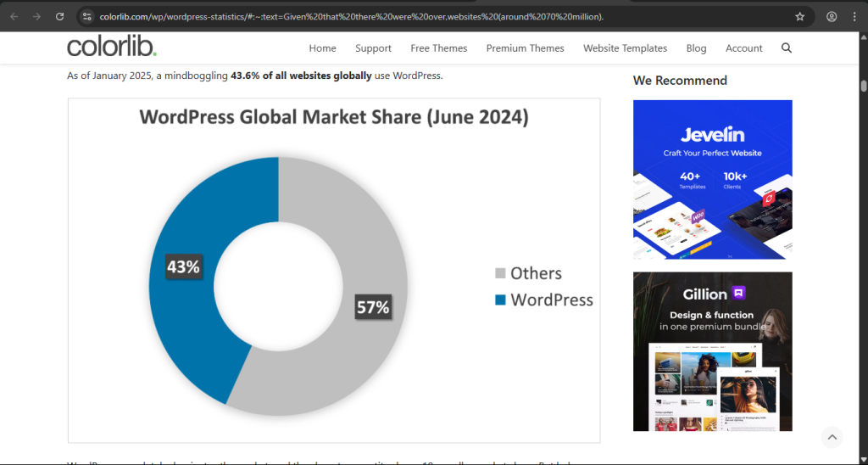Open the Account menu item
Viewport: 868px width, 465px height.
743,48
